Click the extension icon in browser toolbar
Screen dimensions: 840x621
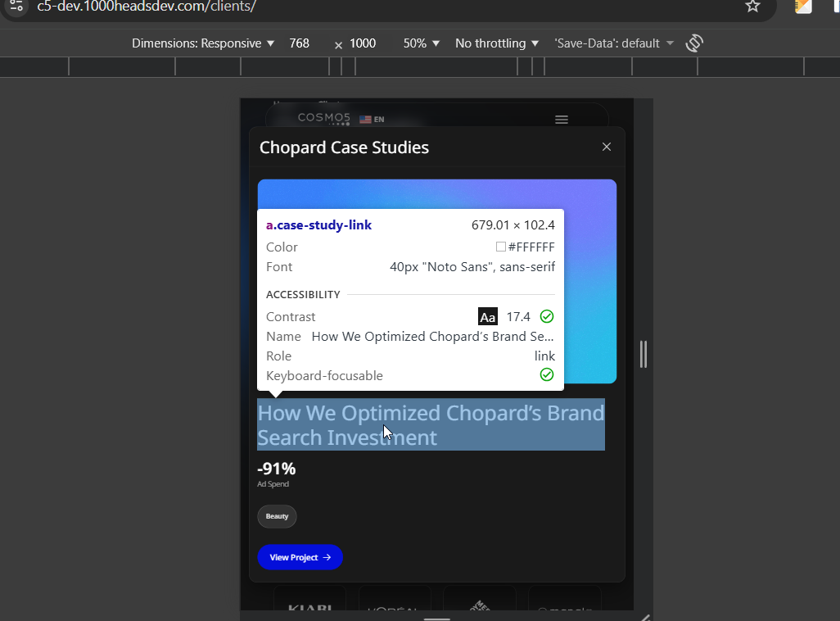(x=803, y=7)
